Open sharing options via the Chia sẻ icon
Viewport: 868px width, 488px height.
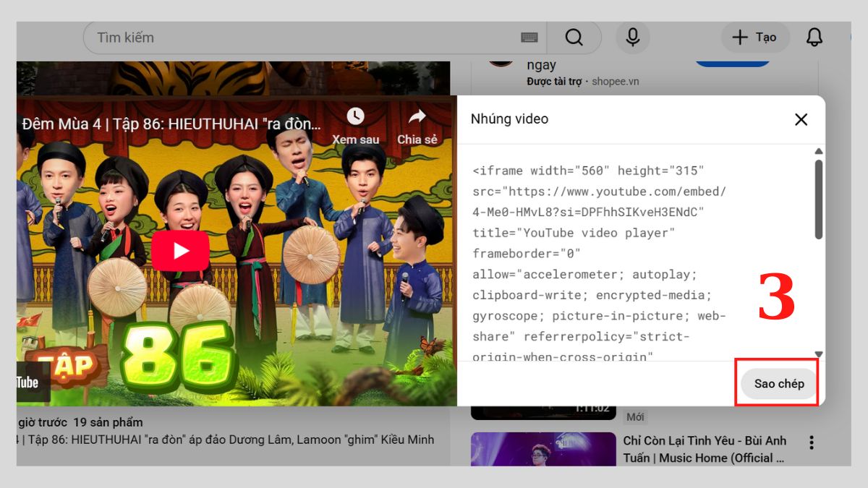point(417,117)
